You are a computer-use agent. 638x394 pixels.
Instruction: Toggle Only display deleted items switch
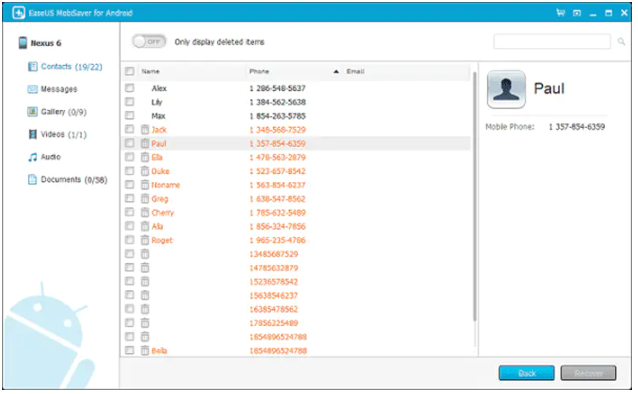pyautogui.click(x=149, y=42)
